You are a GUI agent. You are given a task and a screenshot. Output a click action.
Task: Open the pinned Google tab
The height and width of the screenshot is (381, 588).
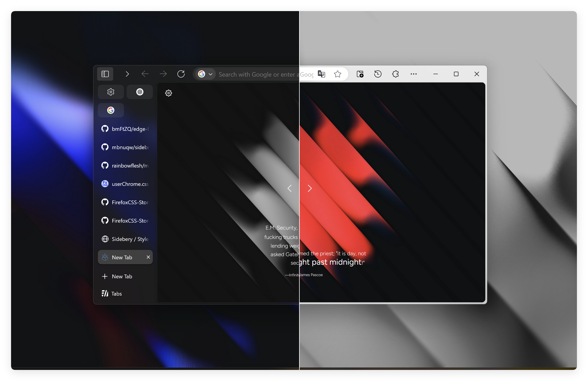click(111, 110)
